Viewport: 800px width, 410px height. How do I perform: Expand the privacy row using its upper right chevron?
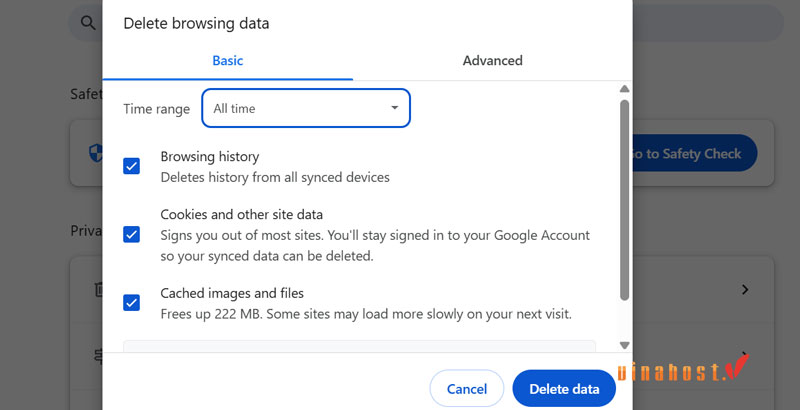coord(745,290)
